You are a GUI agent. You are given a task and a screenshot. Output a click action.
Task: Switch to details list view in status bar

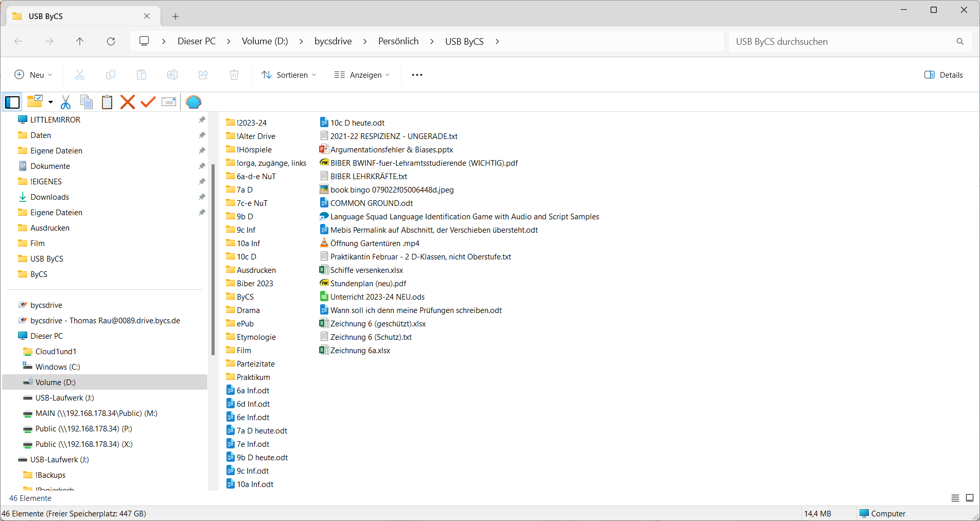click(955, 498)
